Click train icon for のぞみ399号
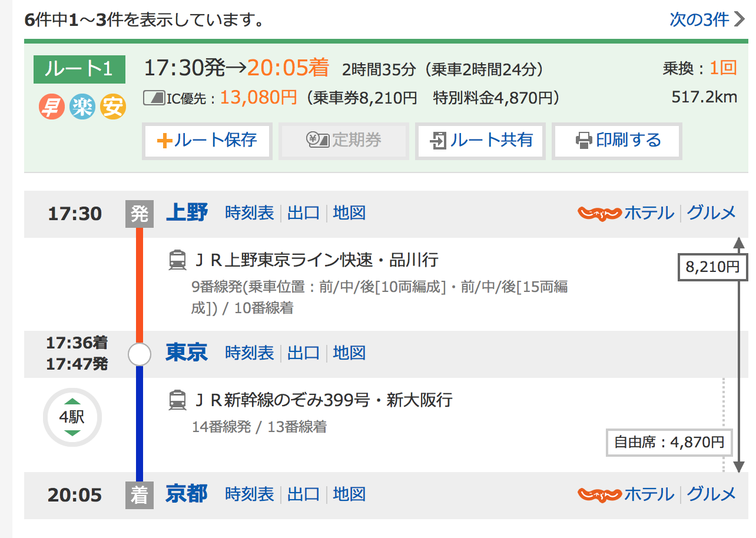 [x=177, y=400]
